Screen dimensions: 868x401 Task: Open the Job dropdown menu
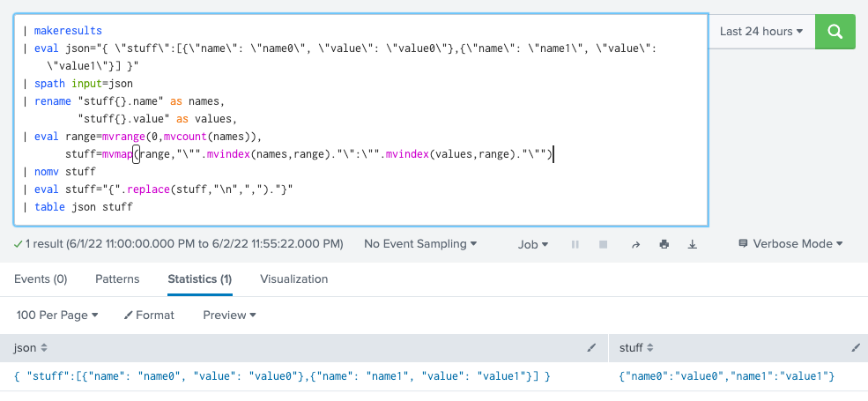[x=533, y=244]
